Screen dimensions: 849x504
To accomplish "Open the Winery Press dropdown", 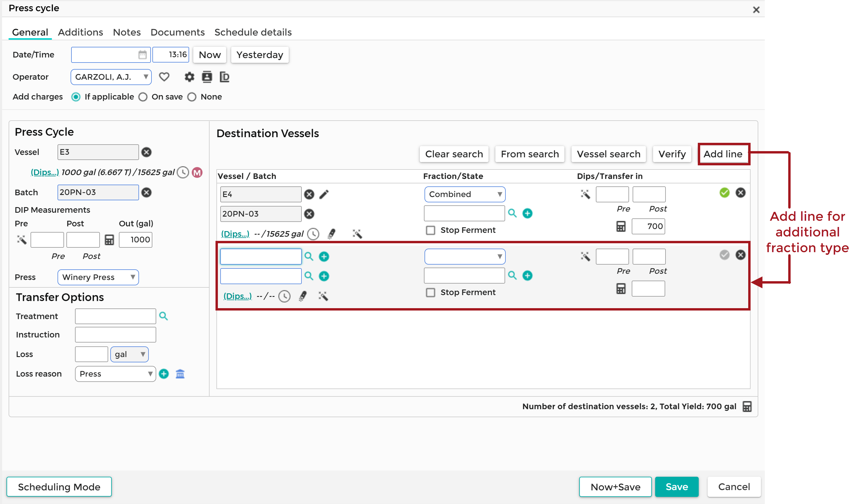I will pyautogui.click(x=98, y=277).
